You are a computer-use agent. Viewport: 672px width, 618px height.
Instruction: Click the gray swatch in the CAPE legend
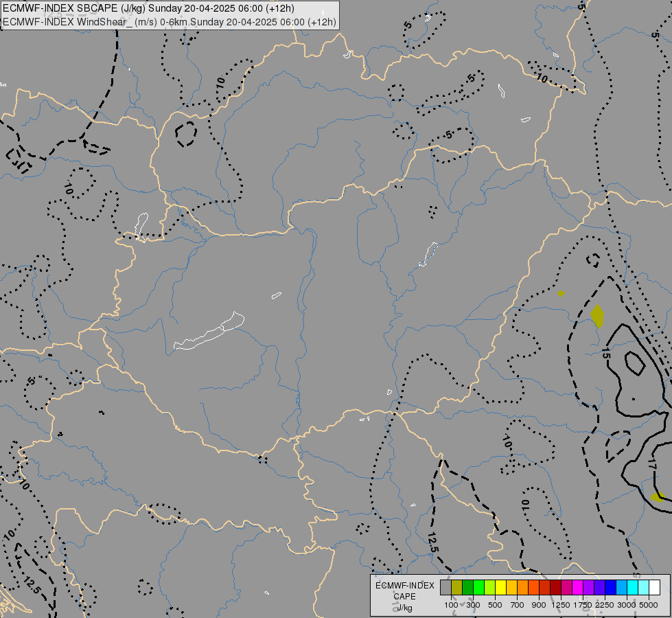(x=445, y=587)
